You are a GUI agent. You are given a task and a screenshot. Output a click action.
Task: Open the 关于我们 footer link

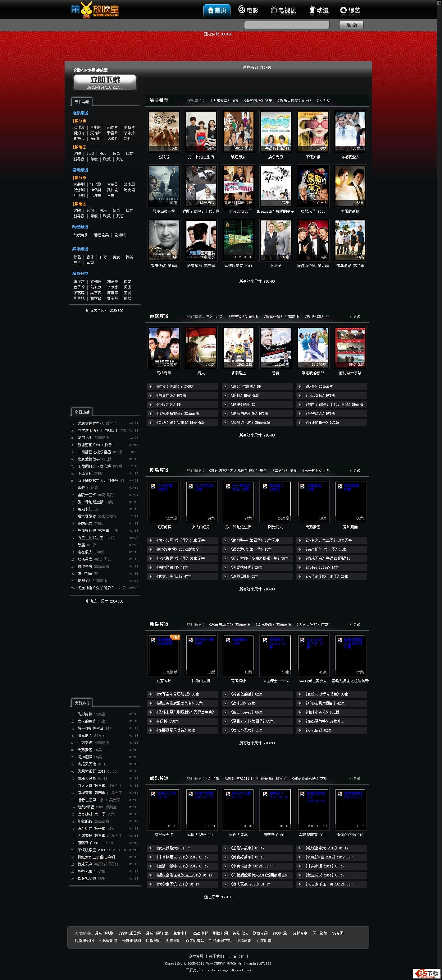point(216,956)
